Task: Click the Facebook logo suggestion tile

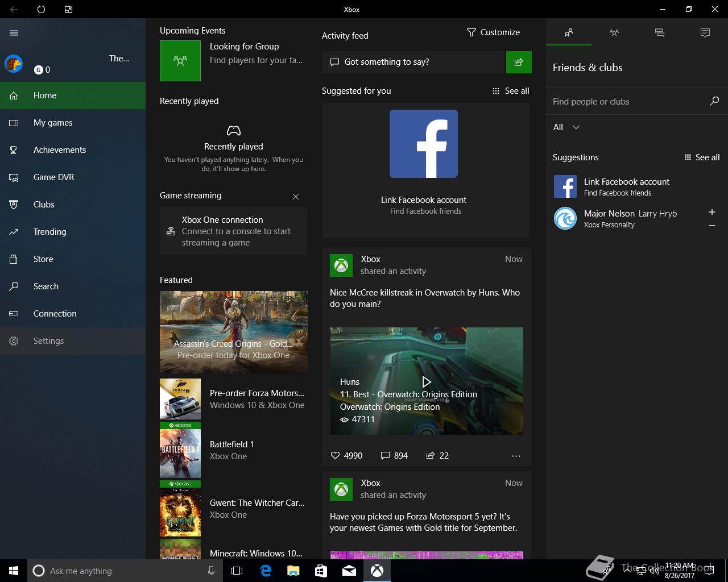Action: pyautogui.click(x=424, y=144)
